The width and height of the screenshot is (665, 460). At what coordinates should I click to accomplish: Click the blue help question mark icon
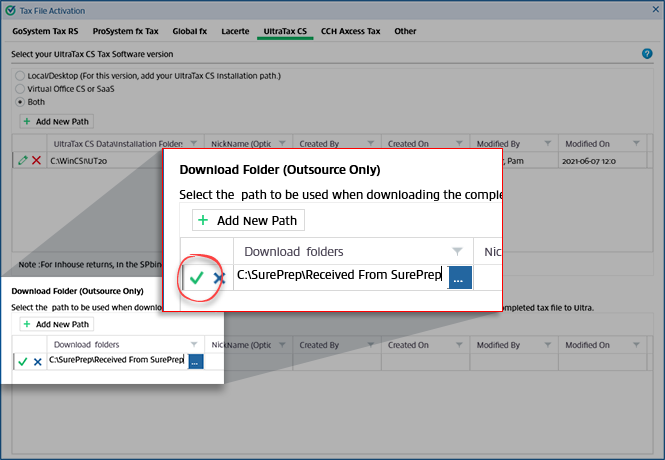[647, 53]
